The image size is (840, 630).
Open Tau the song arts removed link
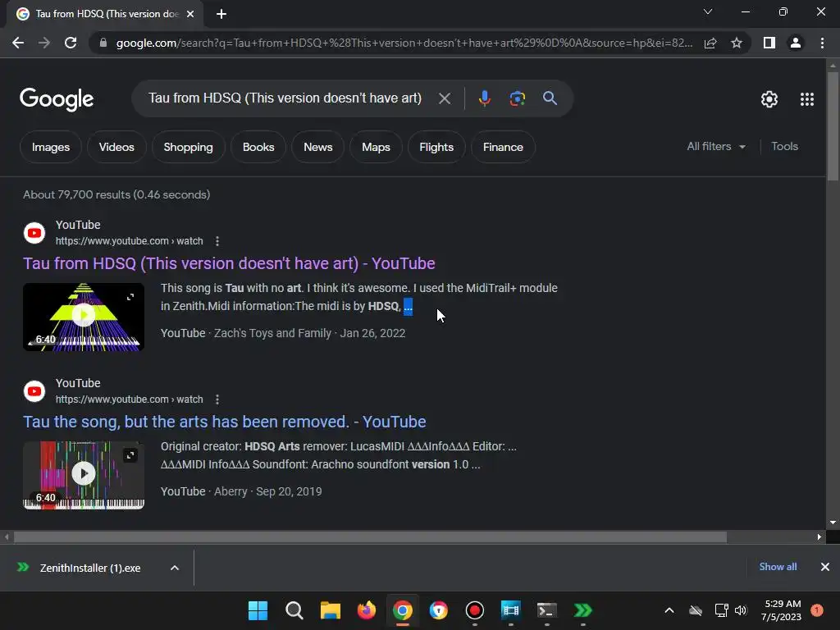(x=225, y=422)
